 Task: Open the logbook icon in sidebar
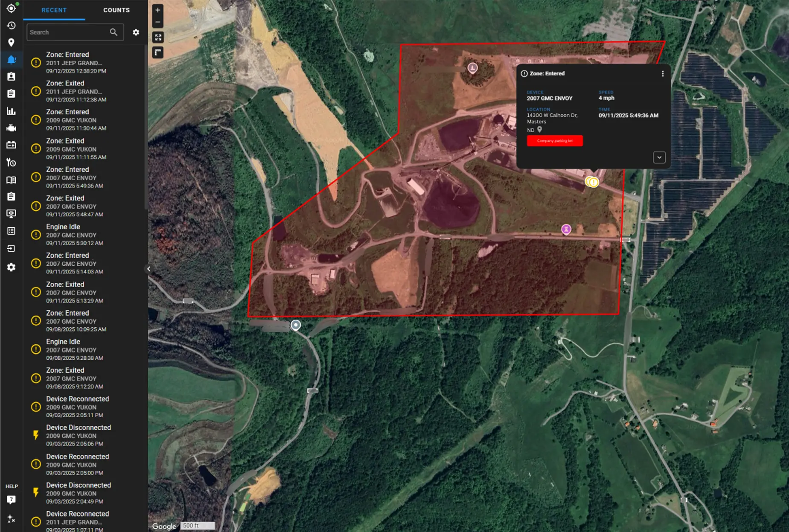[x=12, y=180]
